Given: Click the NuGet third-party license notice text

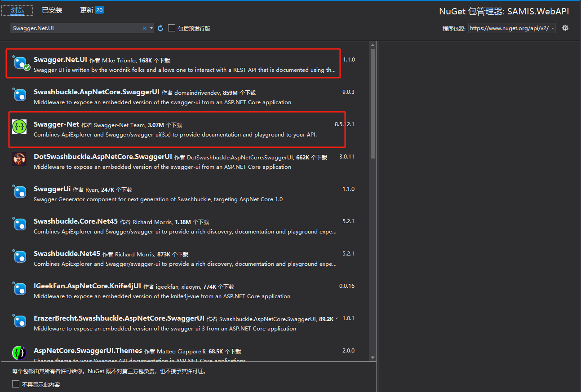Looking at the screenshot, I should tap(109, 372).
